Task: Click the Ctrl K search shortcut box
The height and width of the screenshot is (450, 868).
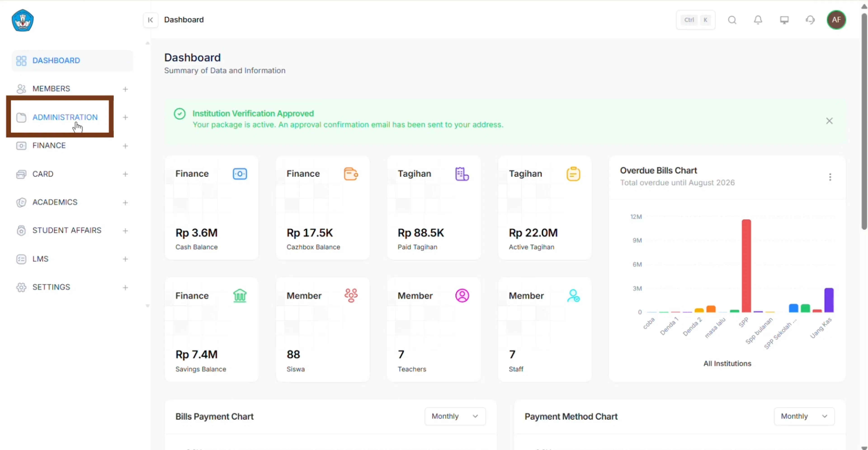Action: (696, 20)
